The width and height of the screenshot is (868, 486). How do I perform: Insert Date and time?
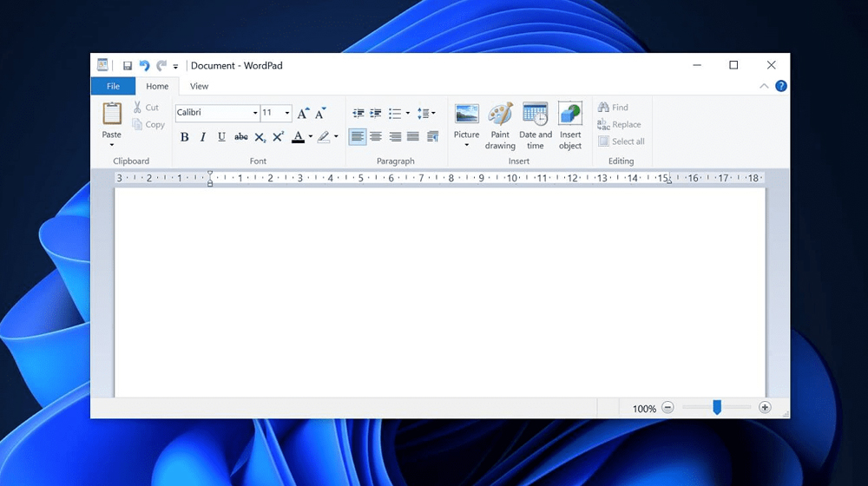536,126
